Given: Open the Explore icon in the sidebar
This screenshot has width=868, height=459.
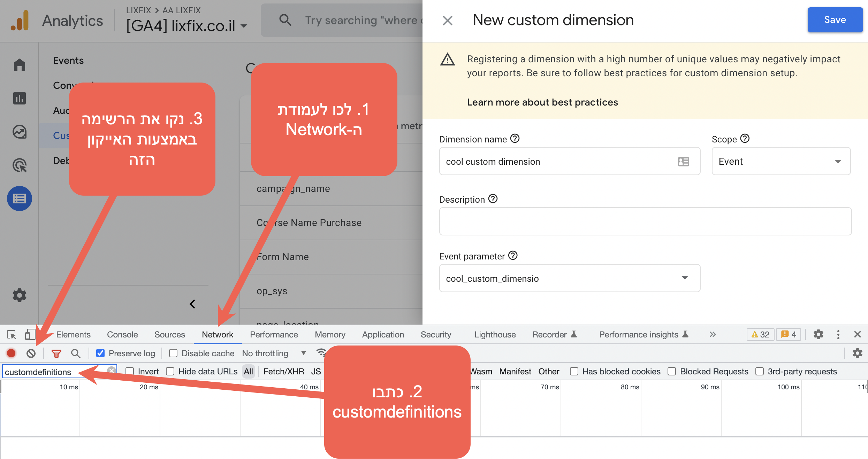Looking at the screenshot, I should pos(20,132).
